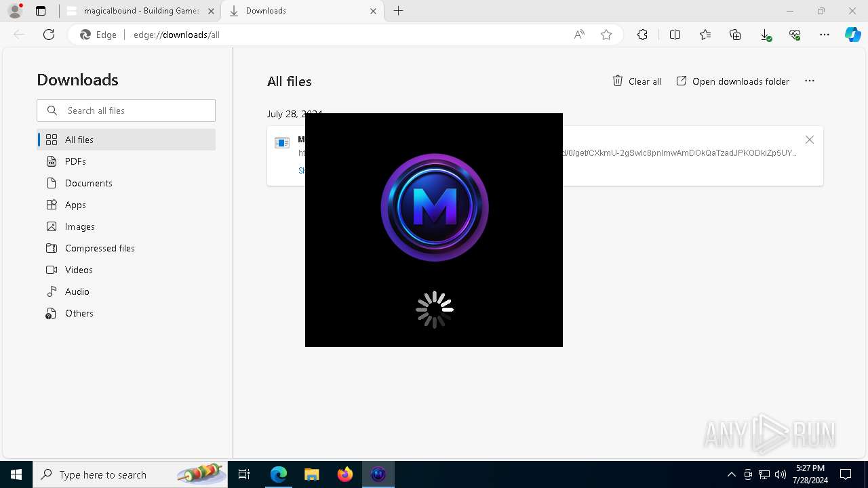The image size is (868, 488).
Task: Click the volume speaker tray icon
Action: [x=780, y=474]
